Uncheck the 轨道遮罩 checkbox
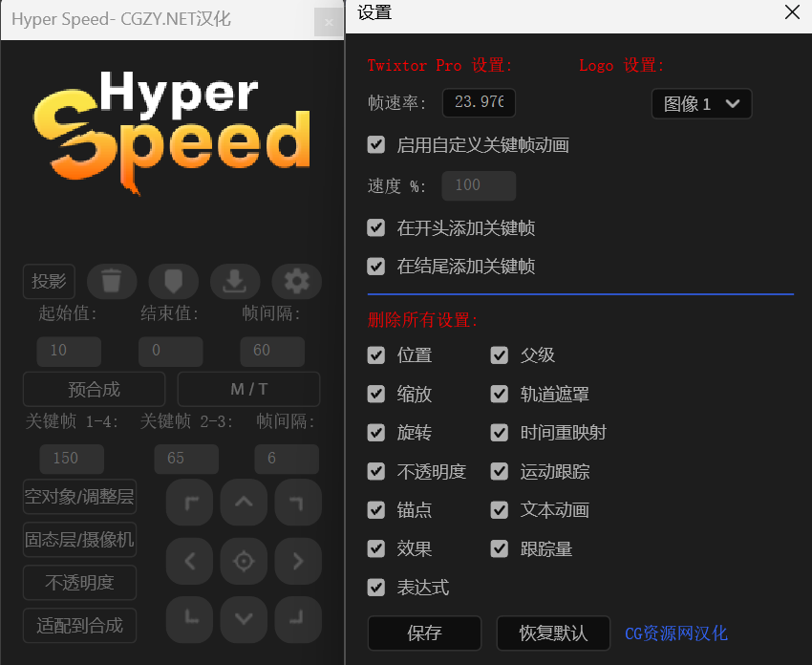This screenshot has height=665, width=812. pyautogui.click(x=500, y=394)
